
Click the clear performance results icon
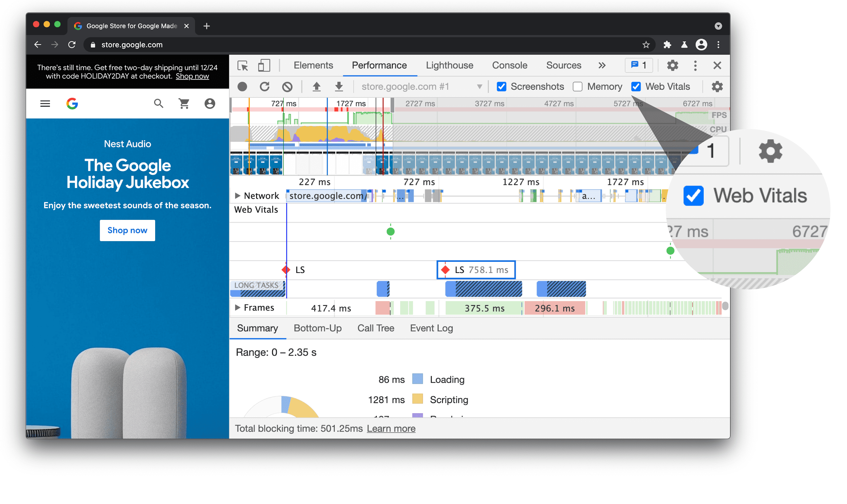click(287, 86)
